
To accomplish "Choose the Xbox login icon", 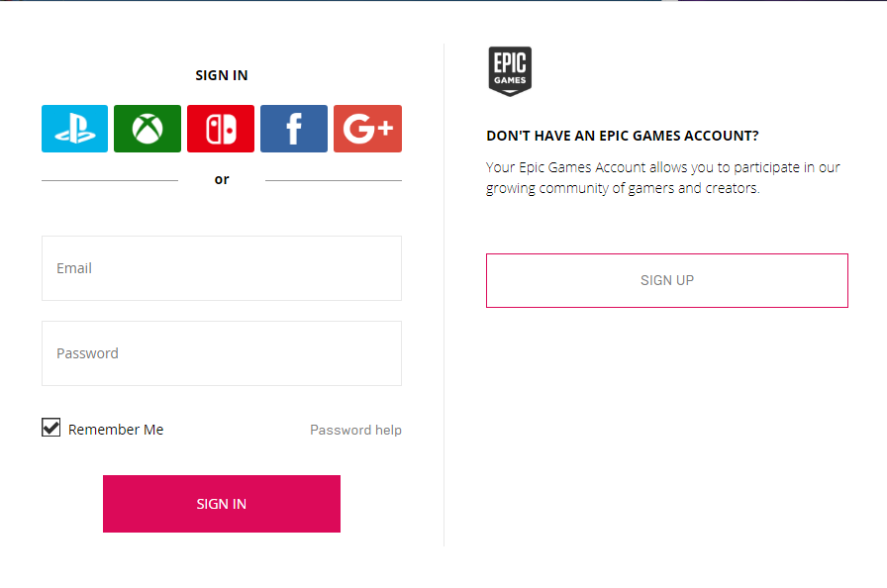I will click(x=148, y=129).
